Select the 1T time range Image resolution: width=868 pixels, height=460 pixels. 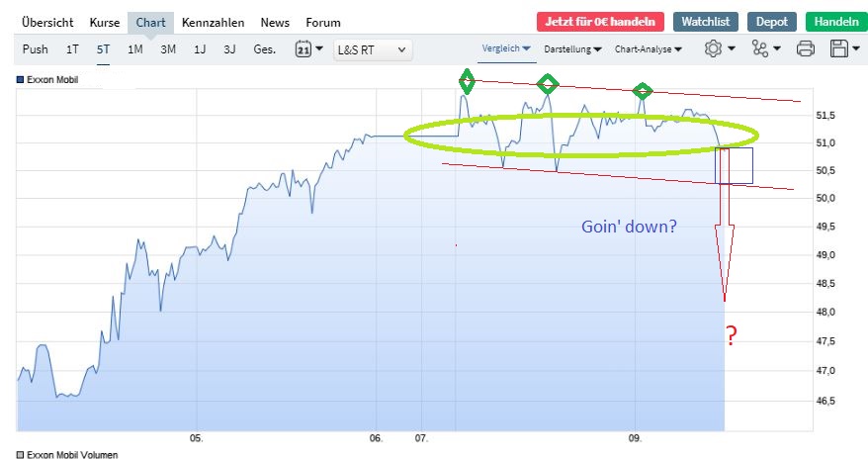point(72,48)
